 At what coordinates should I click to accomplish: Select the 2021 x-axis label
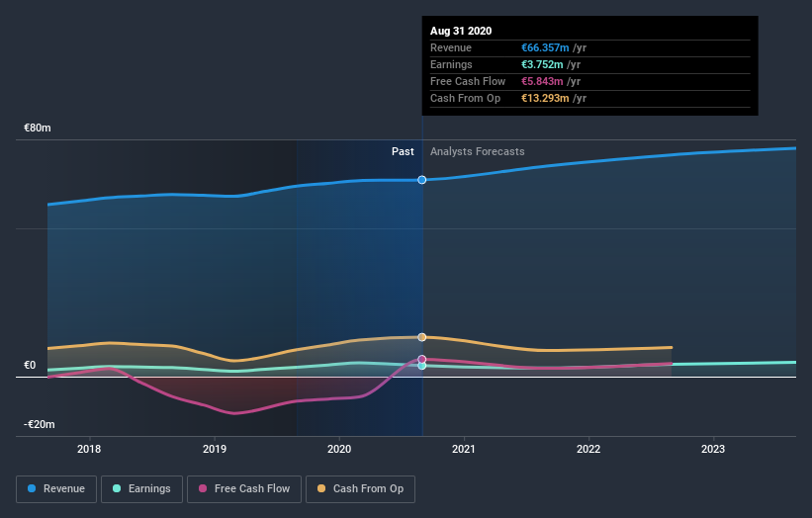[x=464, y=449]
